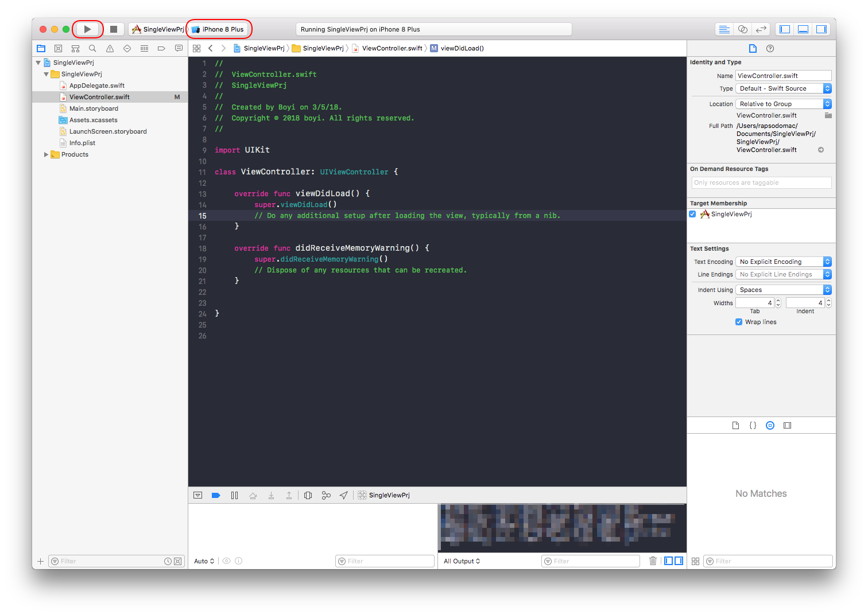Screen dimensions: 868x615
Task: Click the Name field containing ViewController.swift
Action: pos(783,76)
